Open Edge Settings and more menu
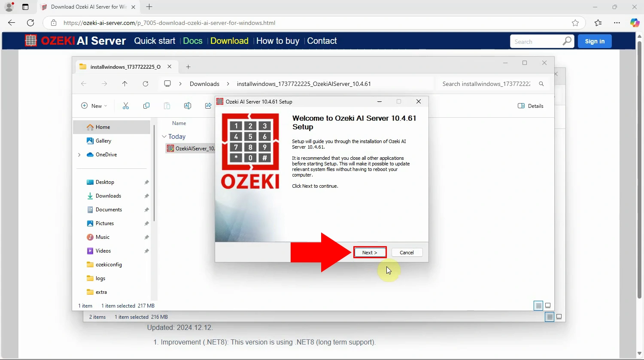The height and width of the screenshot is (360, 644). [x=617, y=23]
